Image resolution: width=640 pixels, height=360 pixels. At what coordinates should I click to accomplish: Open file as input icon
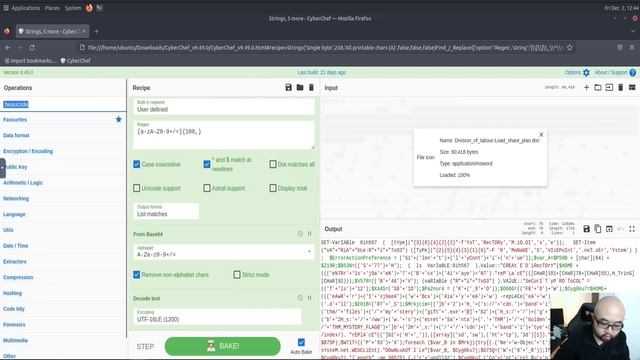click(609, 87)
